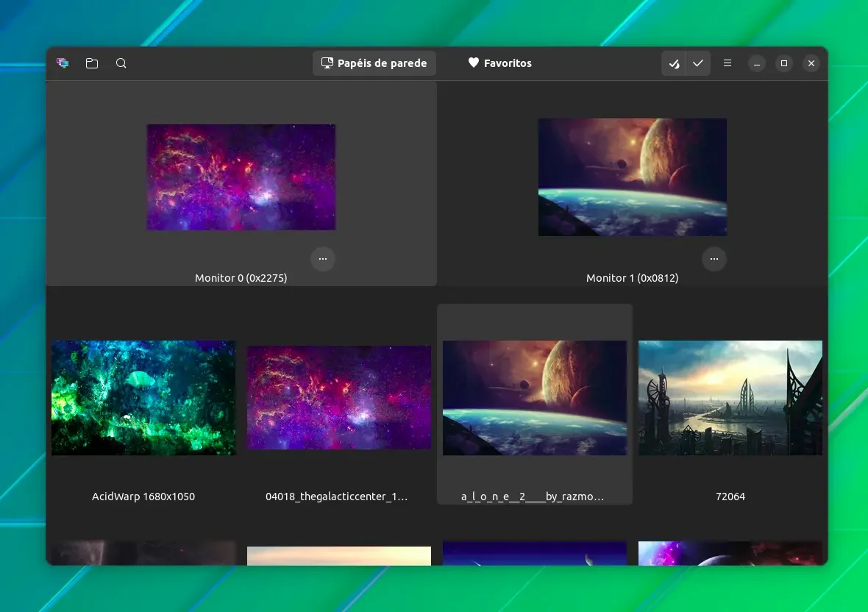Open Monitor 0 three-dot options menu
The image size is (868, 612).
click(323, 259)
